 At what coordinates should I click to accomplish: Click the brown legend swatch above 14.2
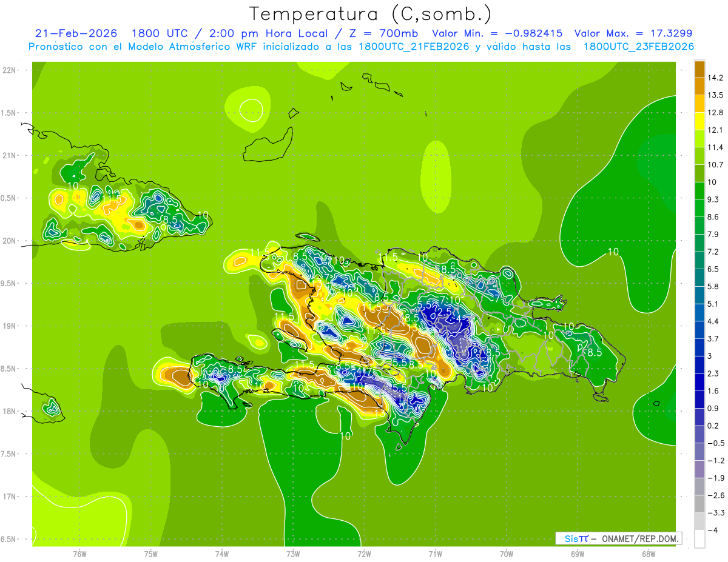699,69
